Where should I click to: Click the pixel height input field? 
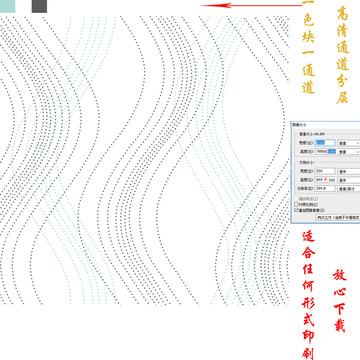325,151
